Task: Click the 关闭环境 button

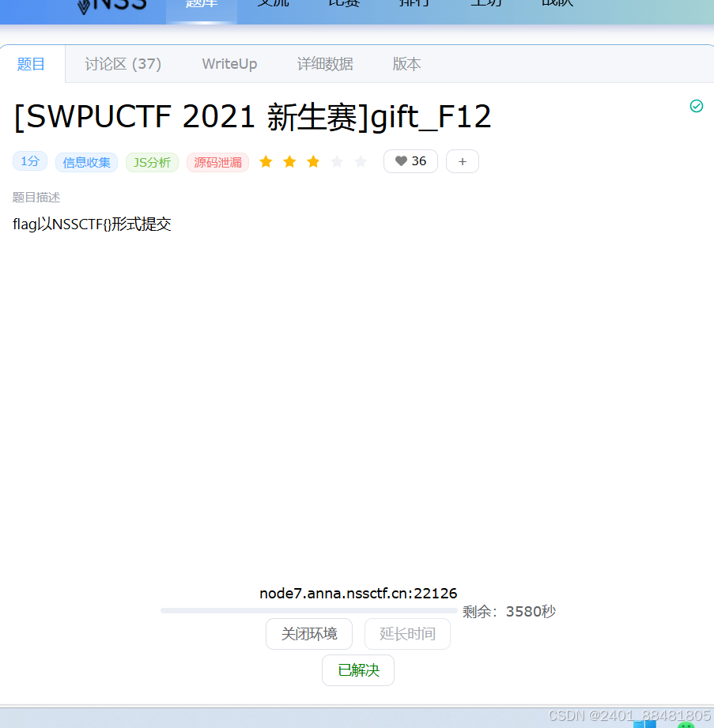Action: click(309, 634)
